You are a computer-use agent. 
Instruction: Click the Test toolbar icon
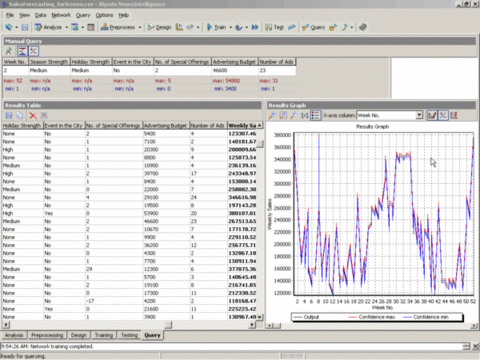(274, 27)
